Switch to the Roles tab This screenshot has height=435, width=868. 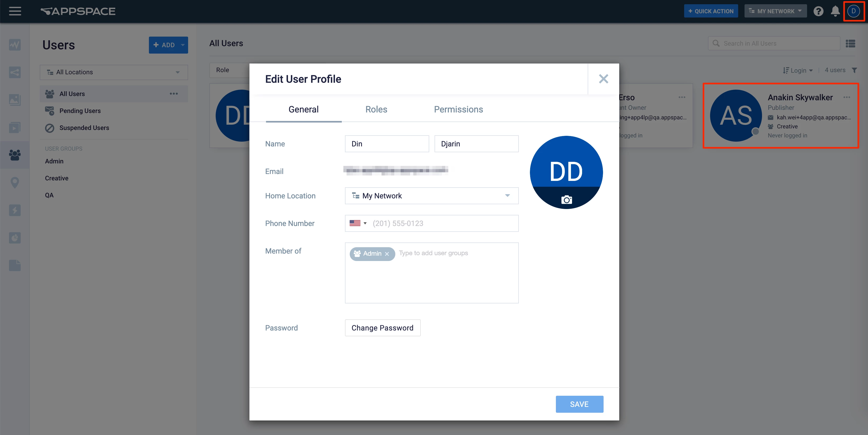376,109
